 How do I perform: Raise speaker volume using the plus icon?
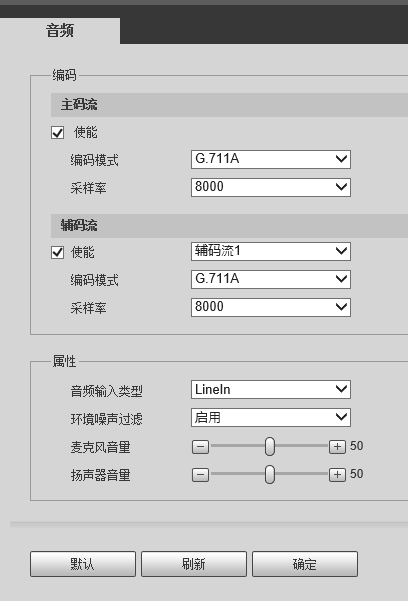337,475
